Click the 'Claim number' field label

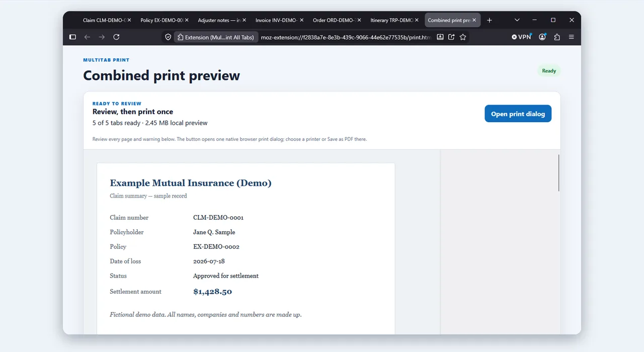click(x=129, y=218)
